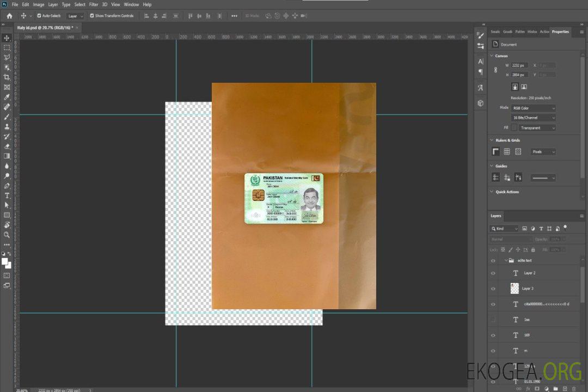
Task: Uncheck Show Transform Controls
Action: pos(92,16)
